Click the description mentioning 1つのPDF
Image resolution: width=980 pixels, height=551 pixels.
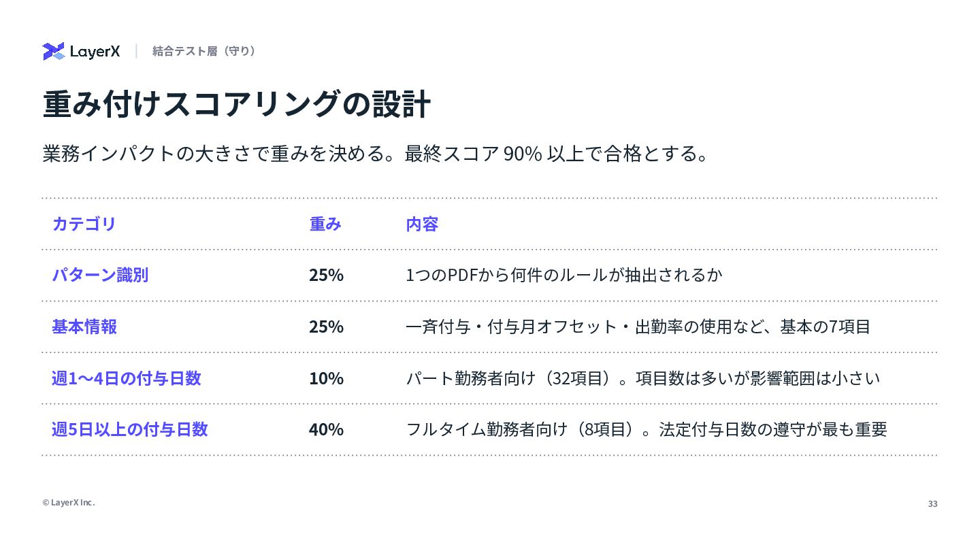[563, 275]
